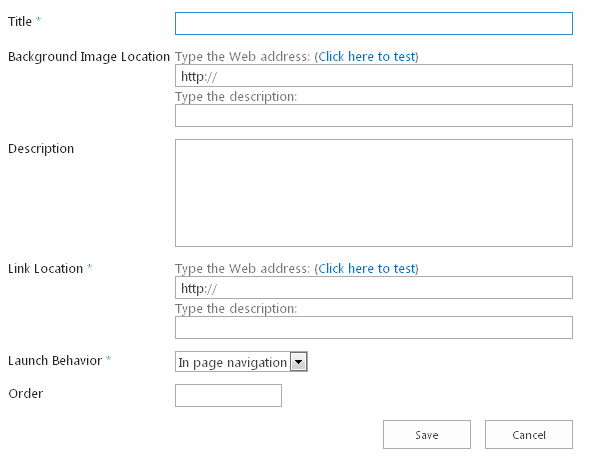The height and width of the screenshot is (471, 611).
Task: Click the Order number field
Action: pos(228,396)
